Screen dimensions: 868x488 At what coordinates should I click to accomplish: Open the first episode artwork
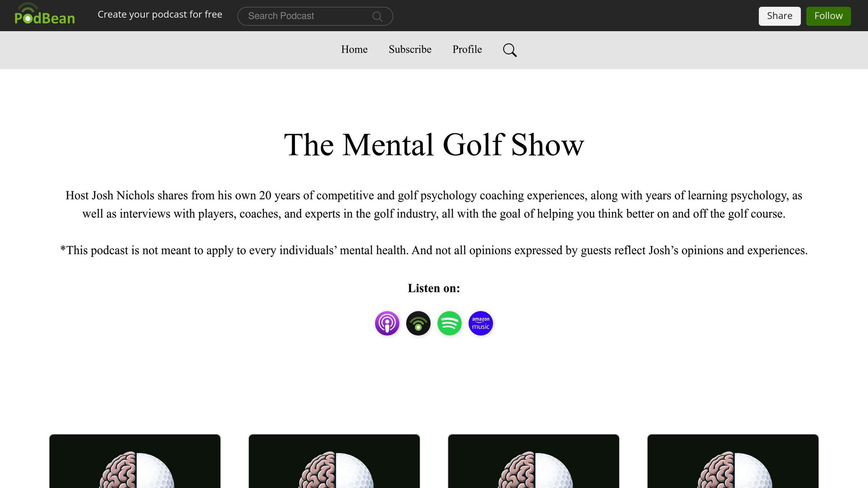click(135, 462)
